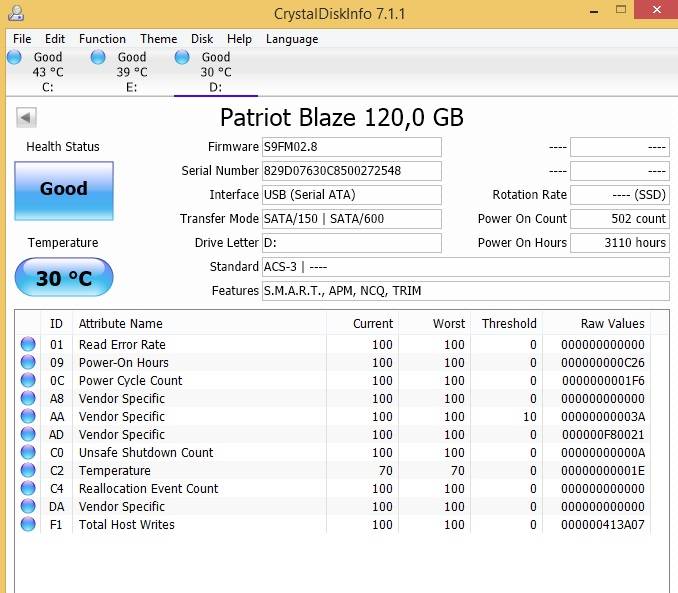Click status orb for Unsafe Shutdown Count
Screen dimensions: 678x593
28,452
